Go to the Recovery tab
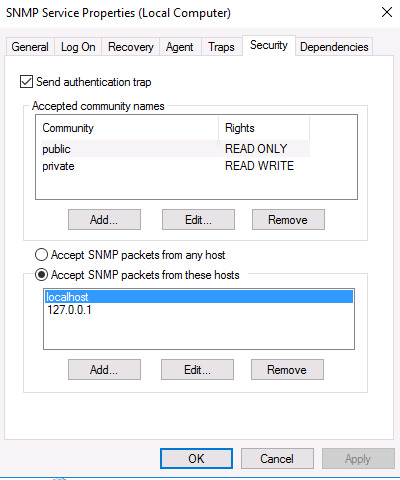The width and height of the screenshot is (400, 480). coord(131,47)
